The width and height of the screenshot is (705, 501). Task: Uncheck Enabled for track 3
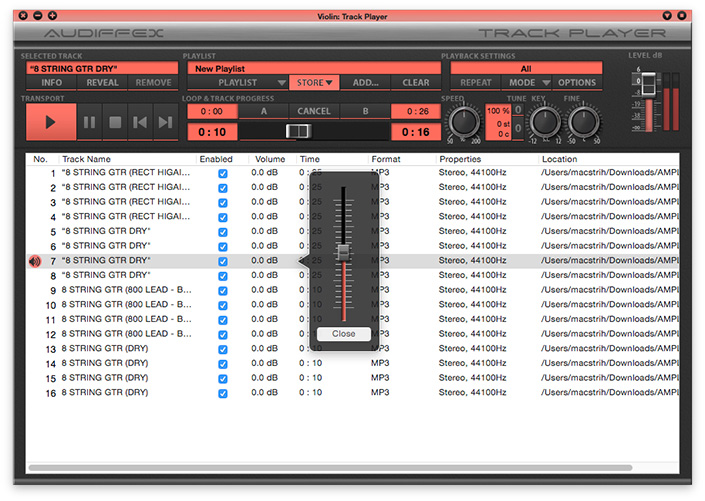[223, 203]
